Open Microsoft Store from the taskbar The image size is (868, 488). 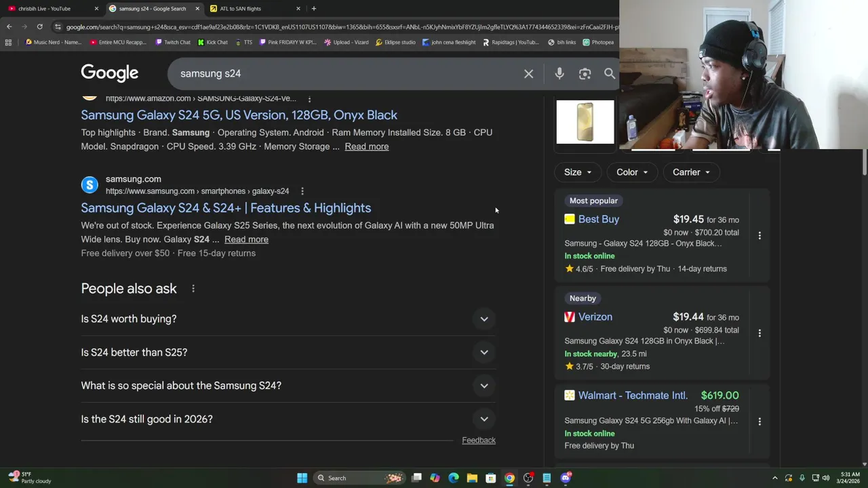(x=490, y=478)
